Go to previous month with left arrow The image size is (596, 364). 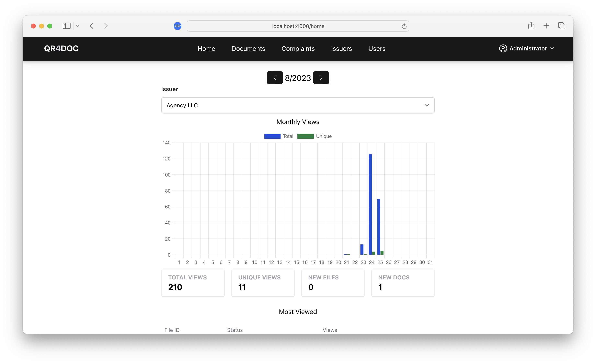tap(275, 78)
